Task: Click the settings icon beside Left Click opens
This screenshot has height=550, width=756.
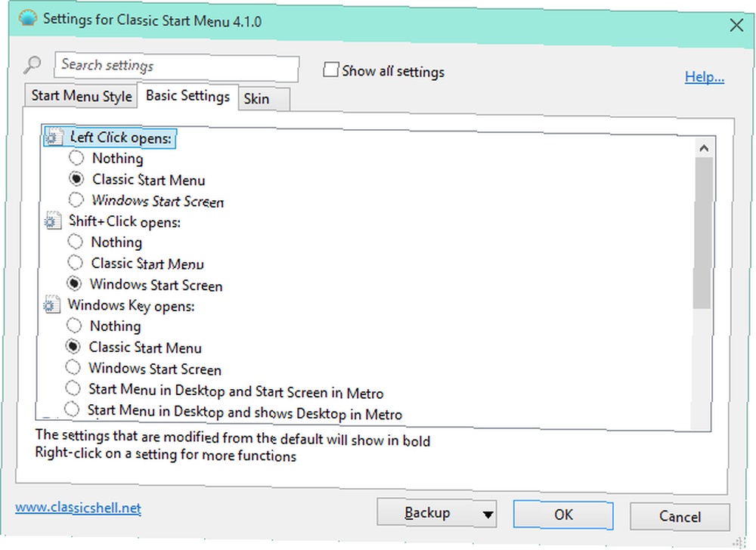Action: pyautogui.click(x=53, y=137)
